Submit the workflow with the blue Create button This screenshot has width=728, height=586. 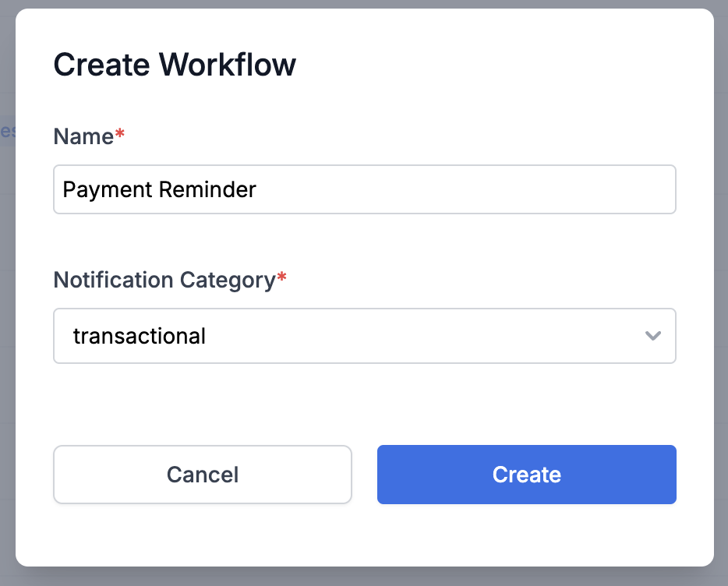tap(526, 475)
